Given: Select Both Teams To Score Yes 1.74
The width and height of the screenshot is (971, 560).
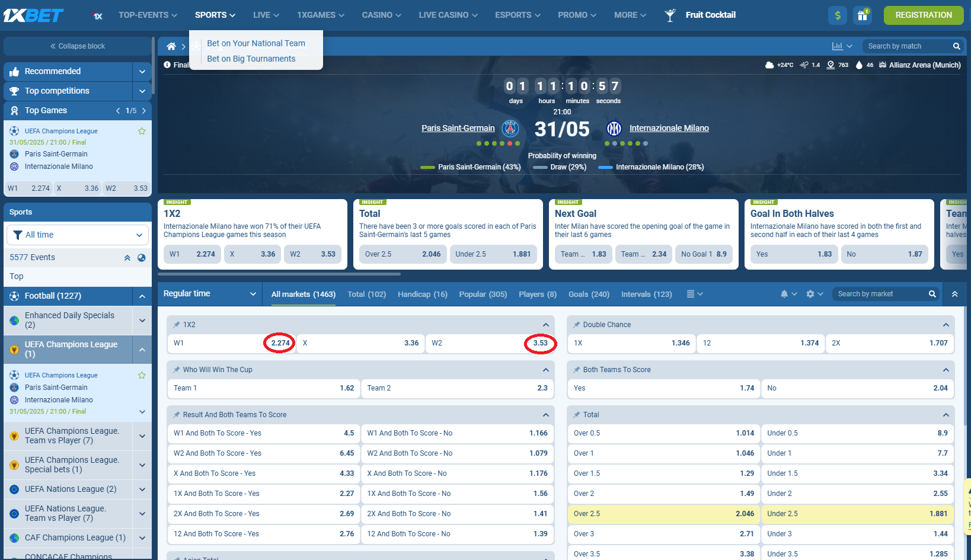Looking at the screenshot, I should 664,388.
